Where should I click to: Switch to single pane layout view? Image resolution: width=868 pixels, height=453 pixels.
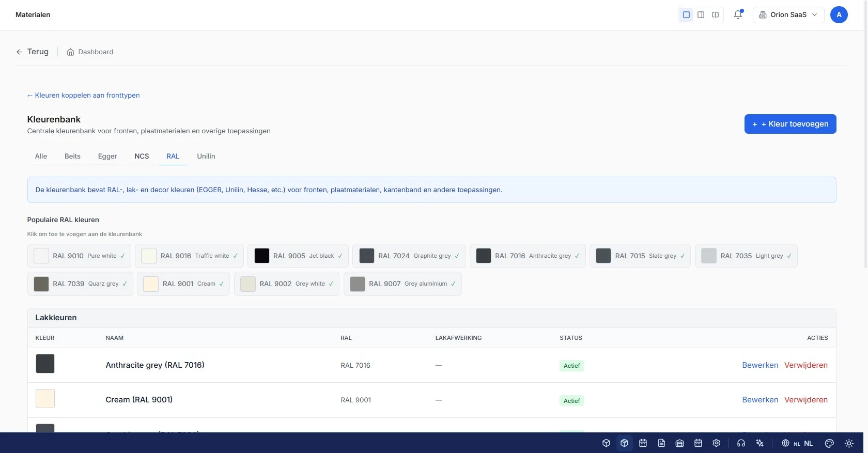(686, 14)
